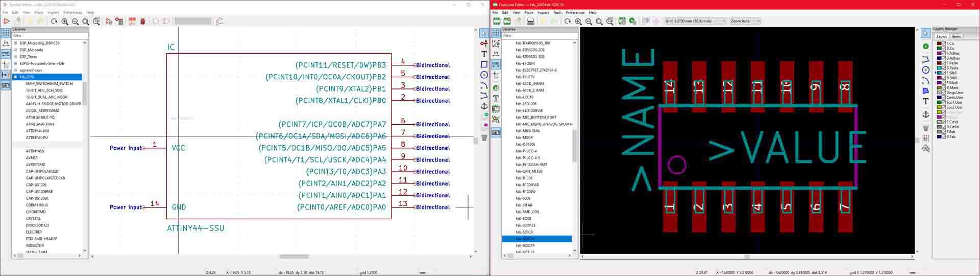
Task: Click Symbol Editor library Filter field
Action: tap(50, 36)
